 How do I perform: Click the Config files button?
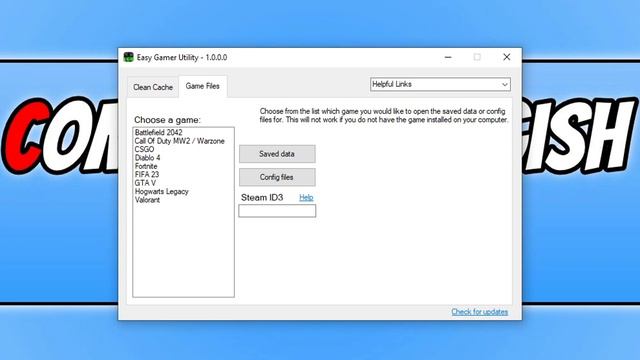coord(277,177)
